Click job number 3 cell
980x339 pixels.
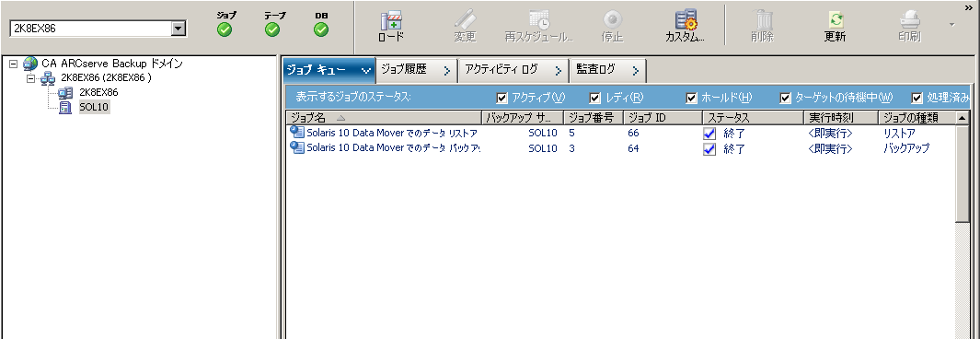(571, 149)
